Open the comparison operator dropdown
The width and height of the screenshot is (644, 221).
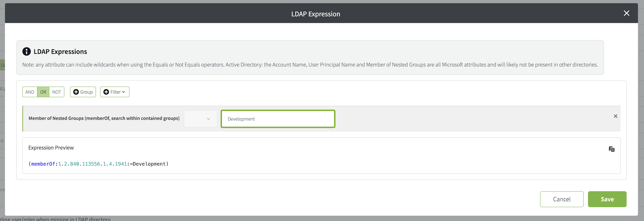coord(201,119)
